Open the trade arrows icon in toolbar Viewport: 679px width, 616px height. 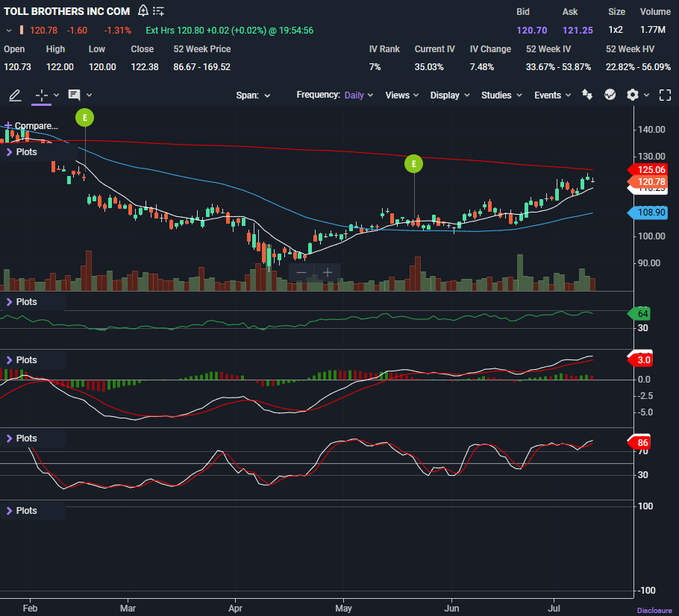click(x=586, y=95)
